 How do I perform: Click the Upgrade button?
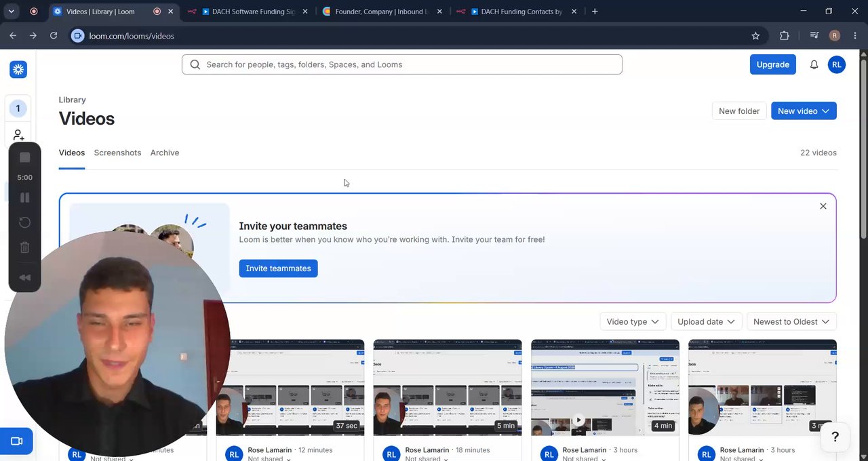(x=772, y=64)
